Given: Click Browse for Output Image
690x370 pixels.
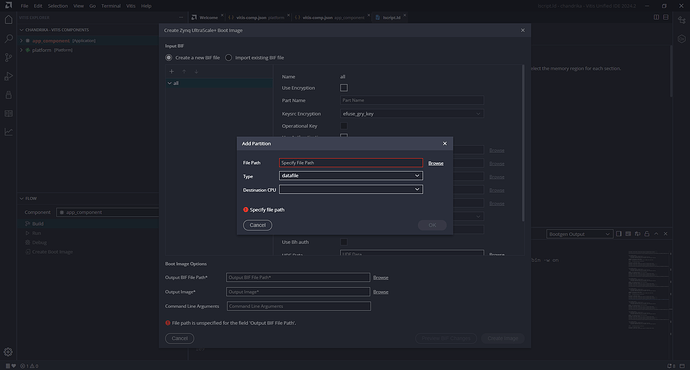Looking at the screenshot, I should coord(381,292).
